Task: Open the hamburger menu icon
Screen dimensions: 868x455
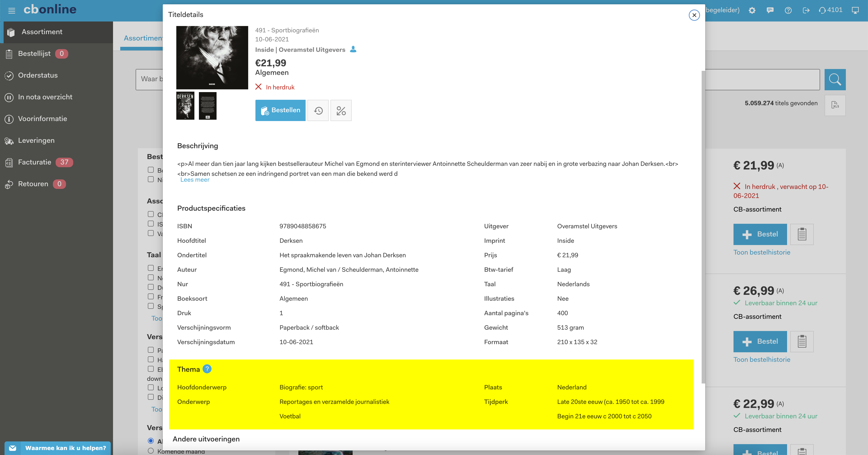Action: tap(12, 10)
